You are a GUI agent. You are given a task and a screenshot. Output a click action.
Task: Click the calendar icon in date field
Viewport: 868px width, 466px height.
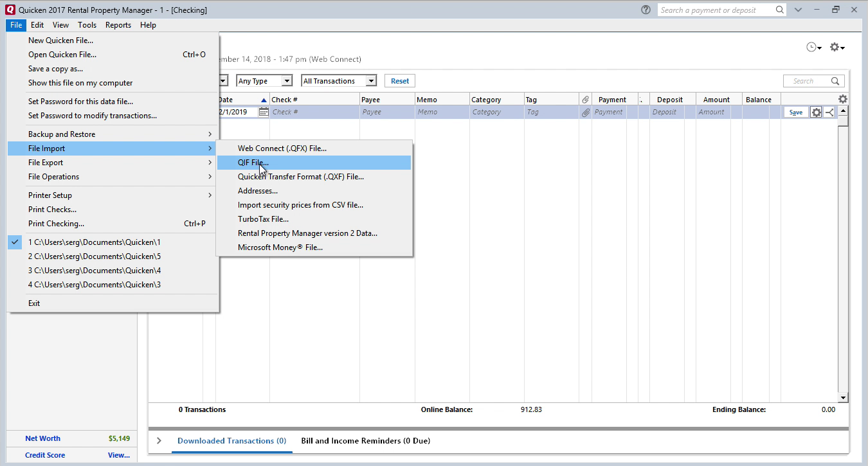click(264, 112)
